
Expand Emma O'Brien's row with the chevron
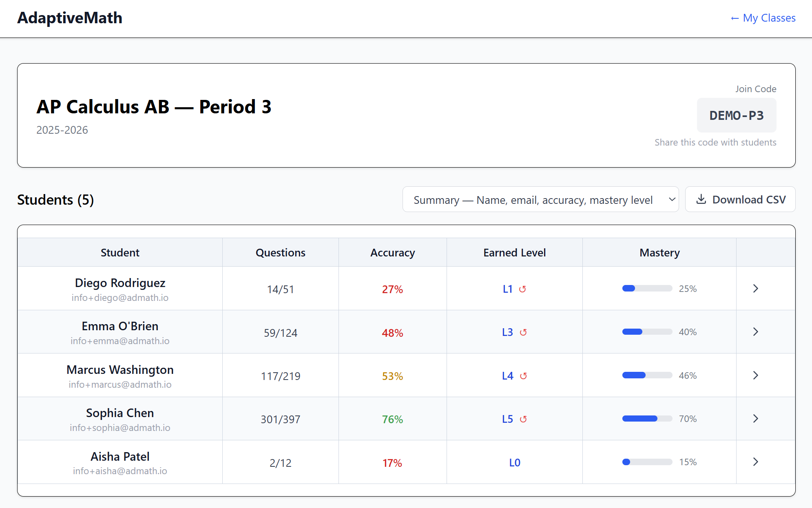coord(755,331)
